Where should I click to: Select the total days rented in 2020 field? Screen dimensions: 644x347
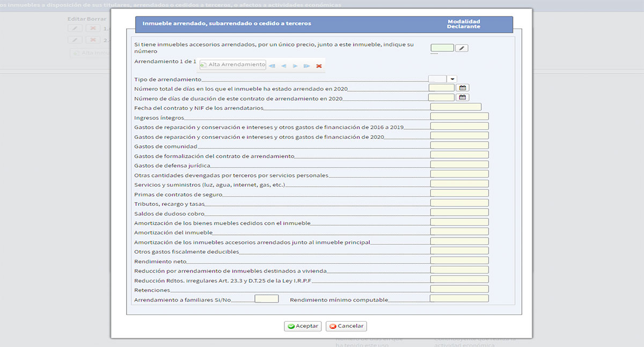point(442,88)
